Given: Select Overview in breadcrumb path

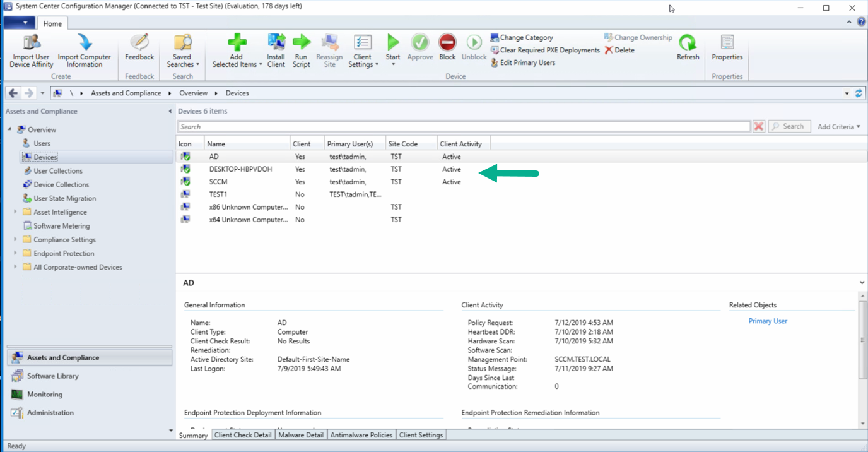Looking at the screenshot, I should coord(193,93).
